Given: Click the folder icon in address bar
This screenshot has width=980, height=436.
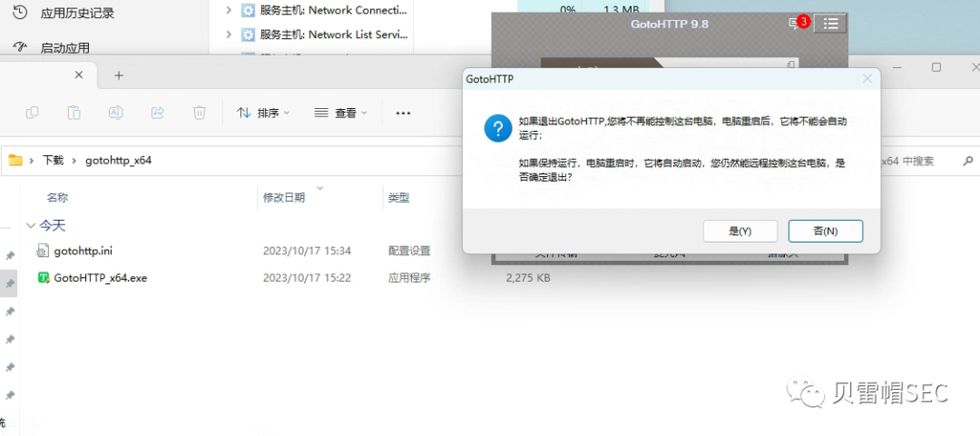Looking at the screenshot, I should point(15,160).
